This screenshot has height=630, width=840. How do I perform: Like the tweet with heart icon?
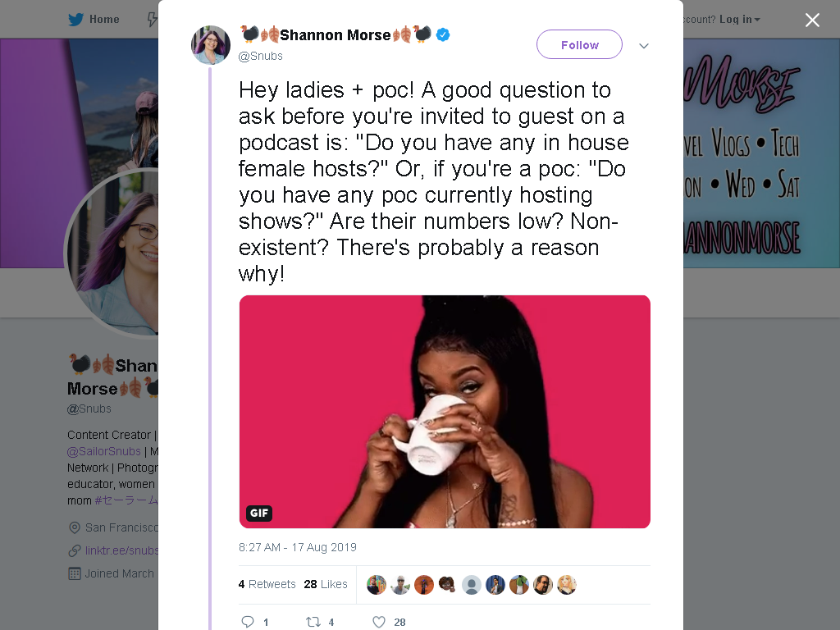click(x=379, y=622)
